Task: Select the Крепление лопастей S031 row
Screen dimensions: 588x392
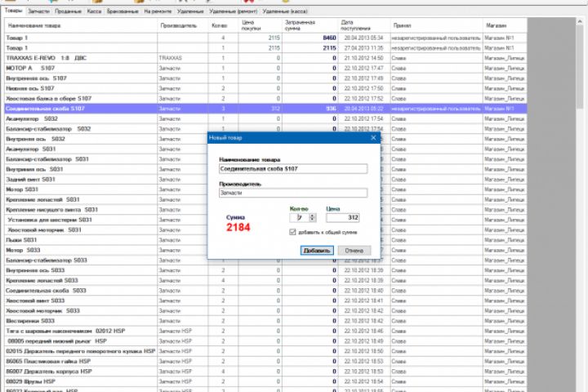Action: point(106,200)
